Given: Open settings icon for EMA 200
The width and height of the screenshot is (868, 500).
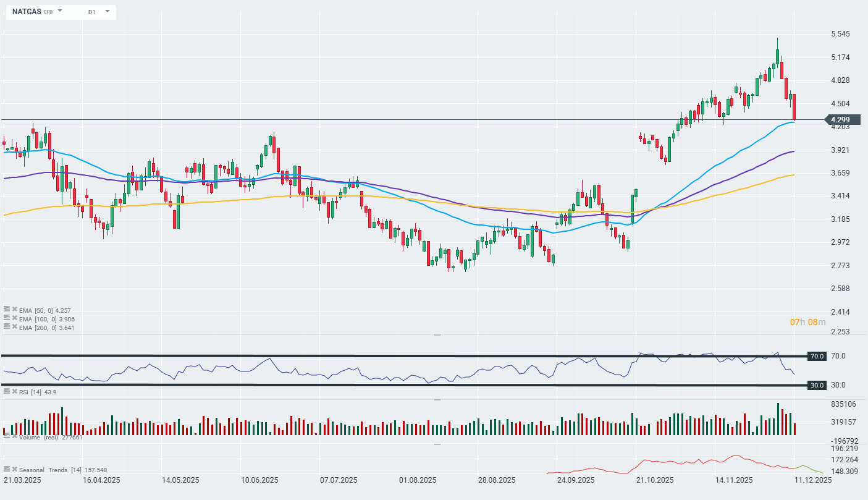Looking at the screenshot, I should click(x=7, y=326).
